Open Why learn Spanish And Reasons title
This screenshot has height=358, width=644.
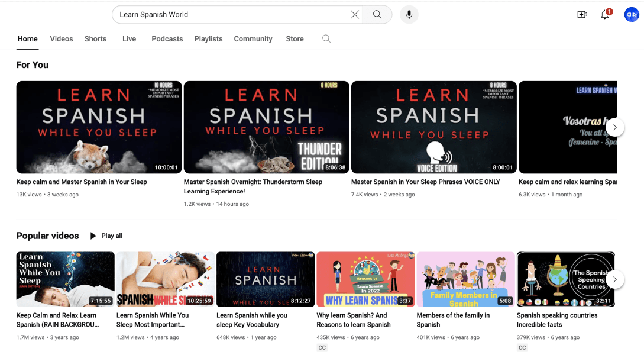tap(354, 320)
